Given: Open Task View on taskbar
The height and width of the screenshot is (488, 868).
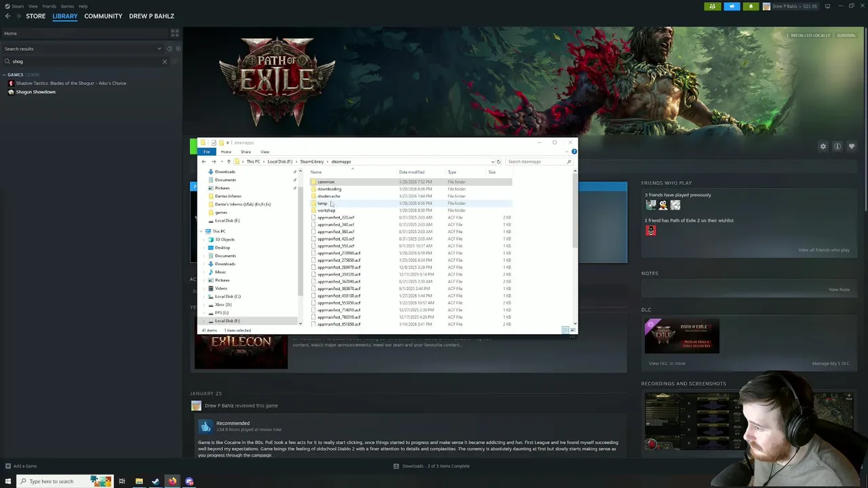Looking at the screenshot, I should [122, 481].
